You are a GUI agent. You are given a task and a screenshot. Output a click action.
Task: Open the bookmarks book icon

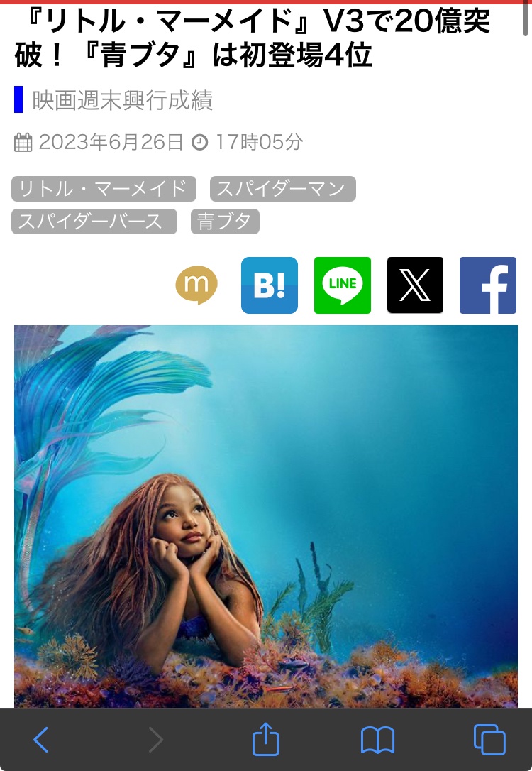click(378, 740)
